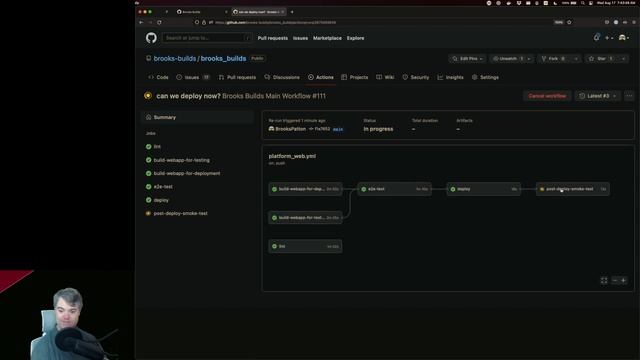Open deploy job in sidebar

[x=161, y=200]
